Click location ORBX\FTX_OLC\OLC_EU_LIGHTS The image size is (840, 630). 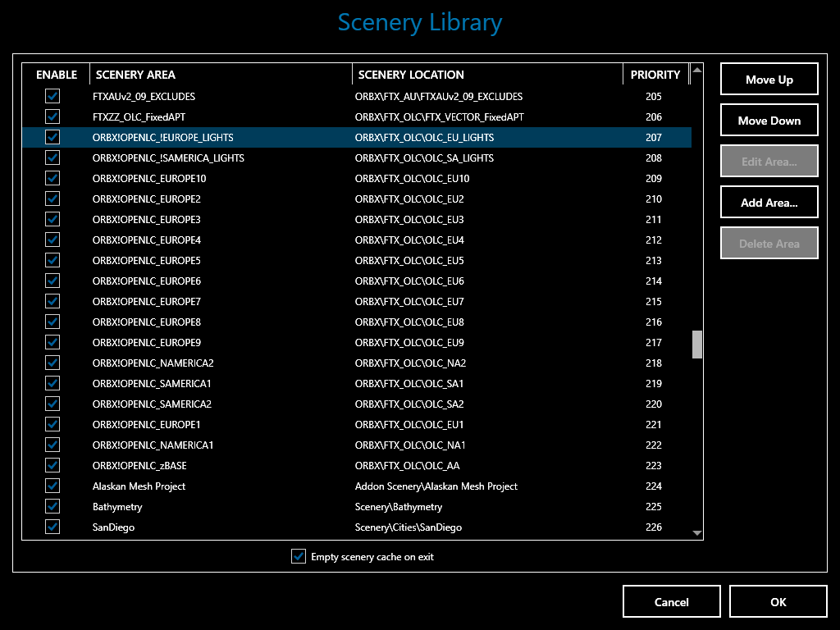(x=424, y=138)
